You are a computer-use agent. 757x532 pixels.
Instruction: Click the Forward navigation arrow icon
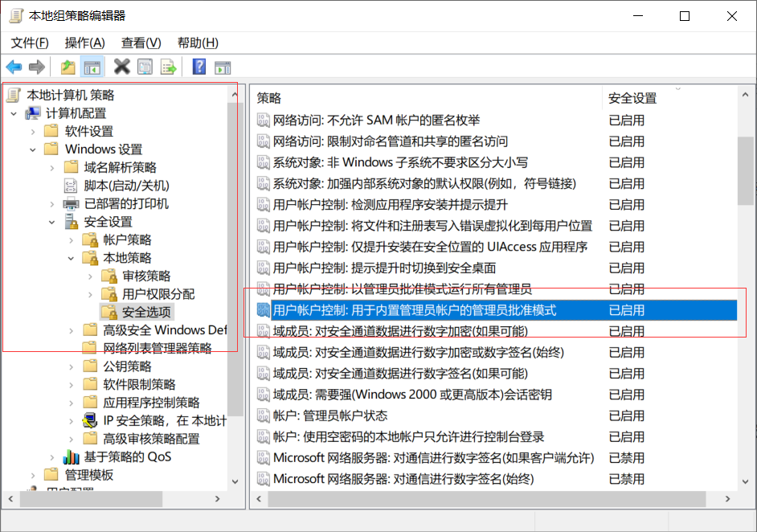point(37,67)
